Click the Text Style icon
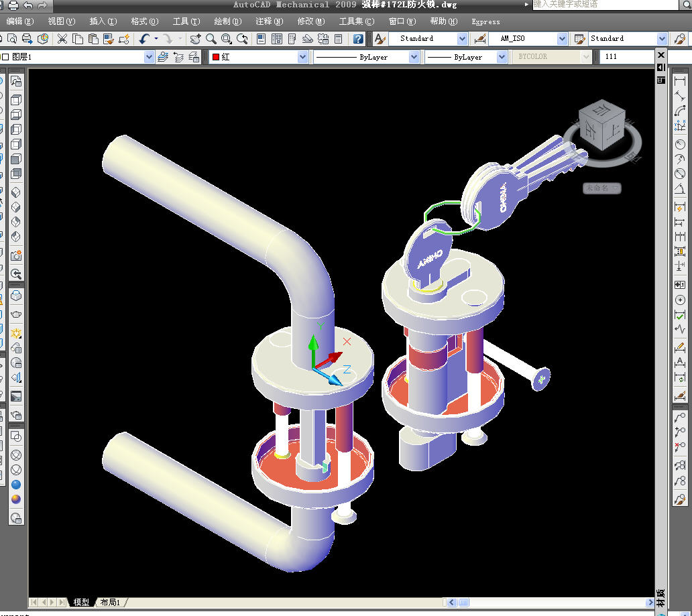Screen dimensions: 692x616 point(380,39)
